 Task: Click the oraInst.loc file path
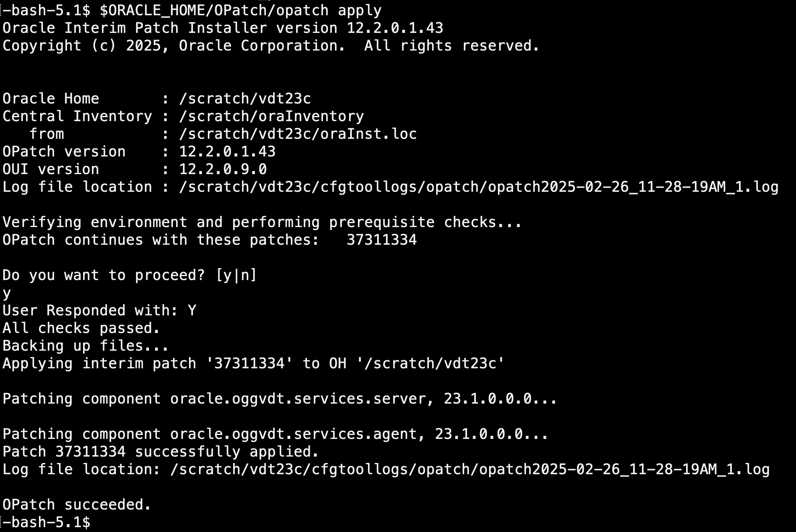tap(298, 134)
